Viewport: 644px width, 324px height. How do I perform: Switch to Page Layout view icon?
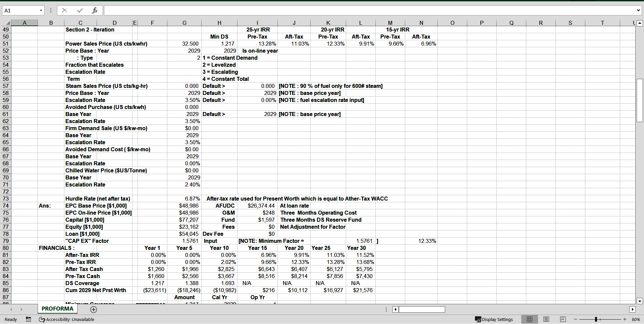546,319
